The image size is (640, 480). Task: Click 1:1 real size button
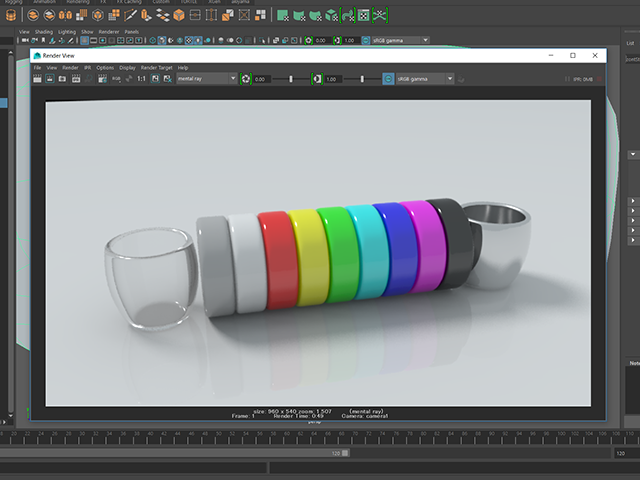141,79
